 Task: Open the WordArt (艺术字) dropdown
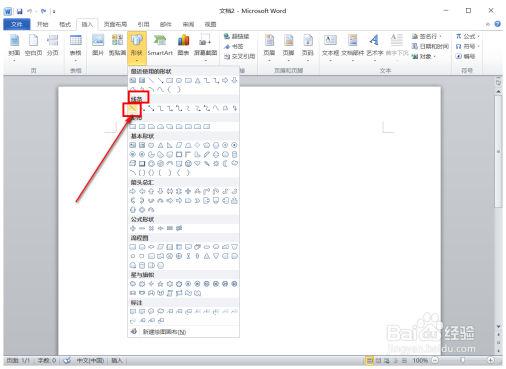point(375,47)
